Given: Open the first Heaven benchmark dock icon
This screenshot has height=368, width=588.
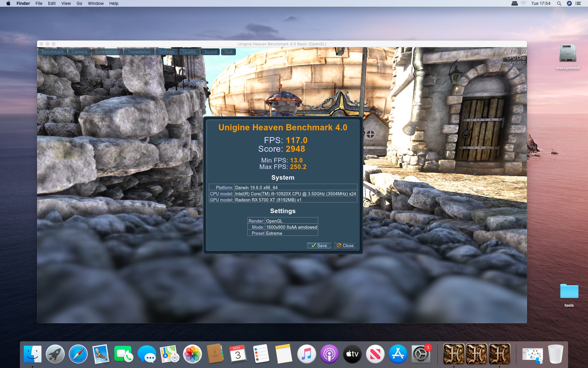Looking at the screenshot, I should click(454, 354).
